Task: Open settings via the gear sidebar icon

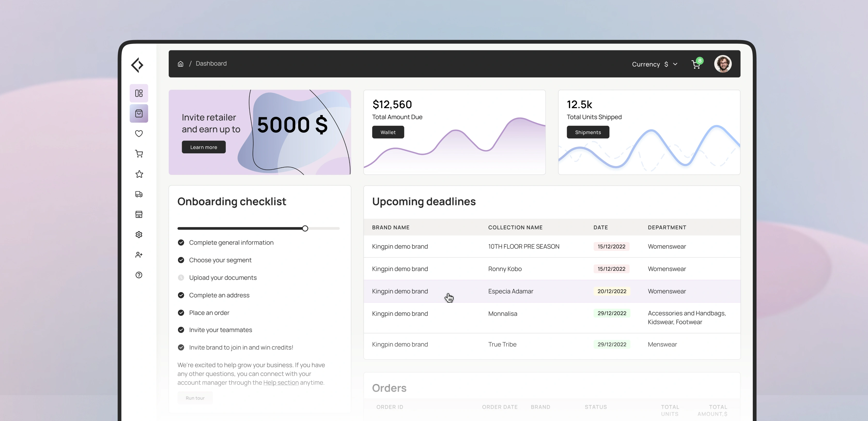Action: (x=139, y=235)
